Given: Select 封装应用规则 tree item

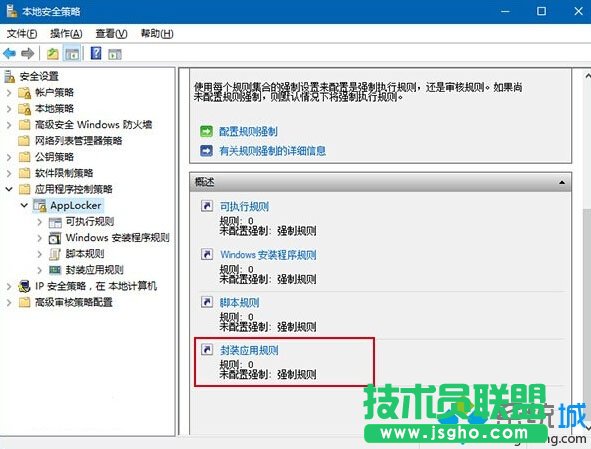Looking at the screenshot, I should click(95, 270).
